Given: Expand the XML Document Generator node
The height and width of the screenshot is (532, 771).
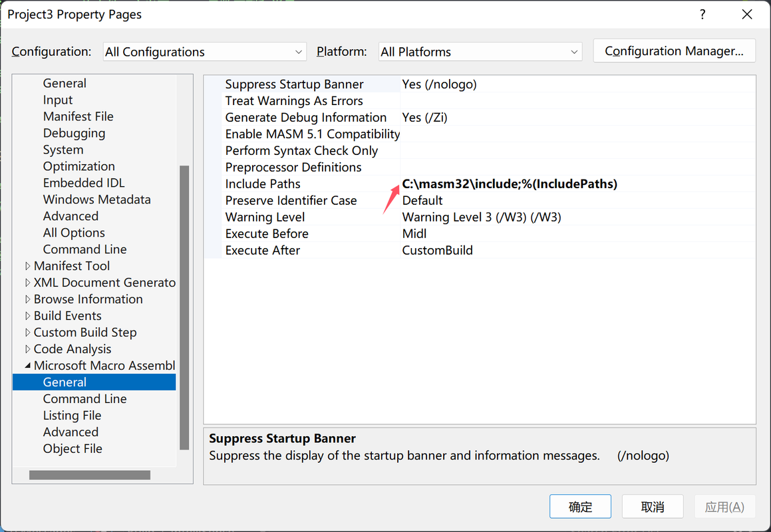Looking at the screenshot, I should point(27,283).
